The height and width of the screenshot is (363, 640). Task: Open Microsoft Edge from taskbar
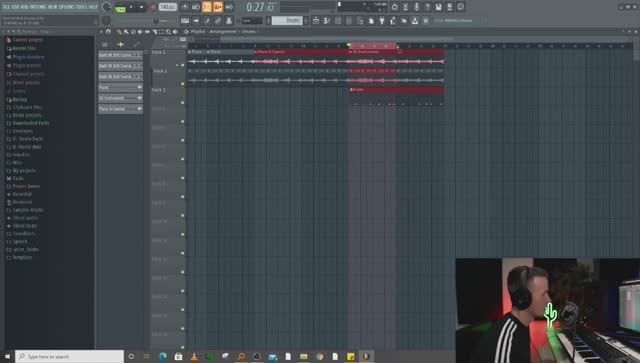[163, 356]
